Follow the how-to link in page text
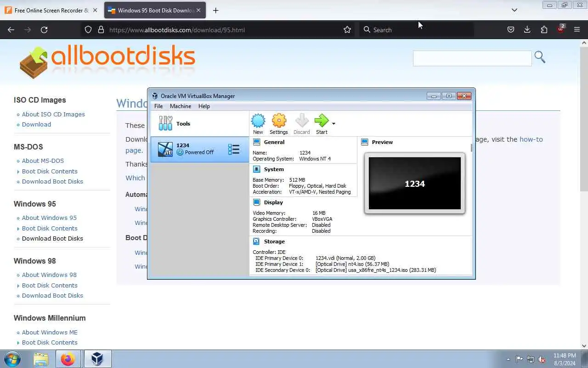 (531, 139)
